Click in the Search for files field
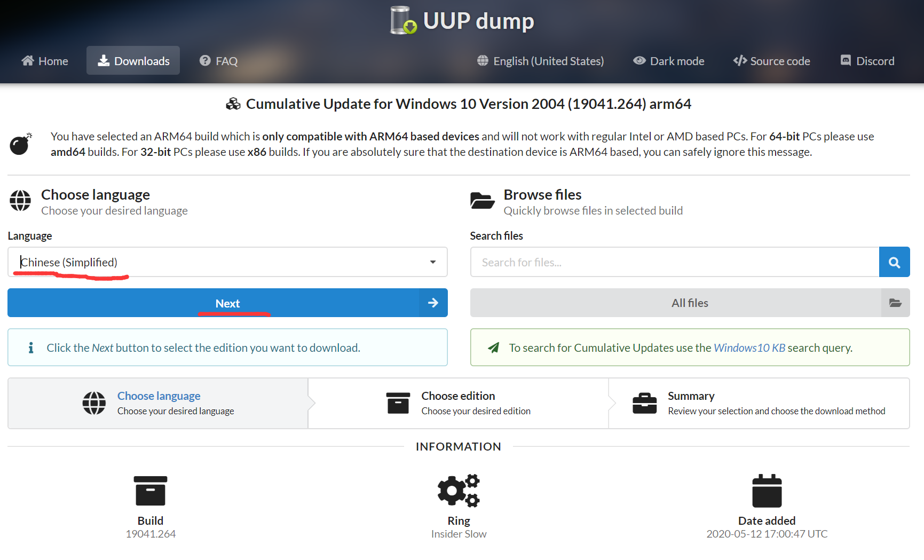Viewport: 924px width, 560px height. 674,262
